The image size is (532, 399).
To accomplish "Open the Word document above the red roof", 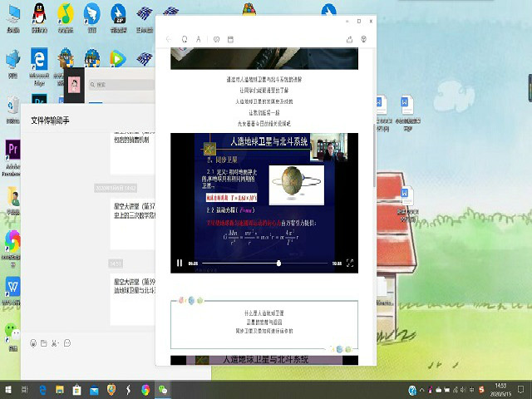I will click(407, 204).
